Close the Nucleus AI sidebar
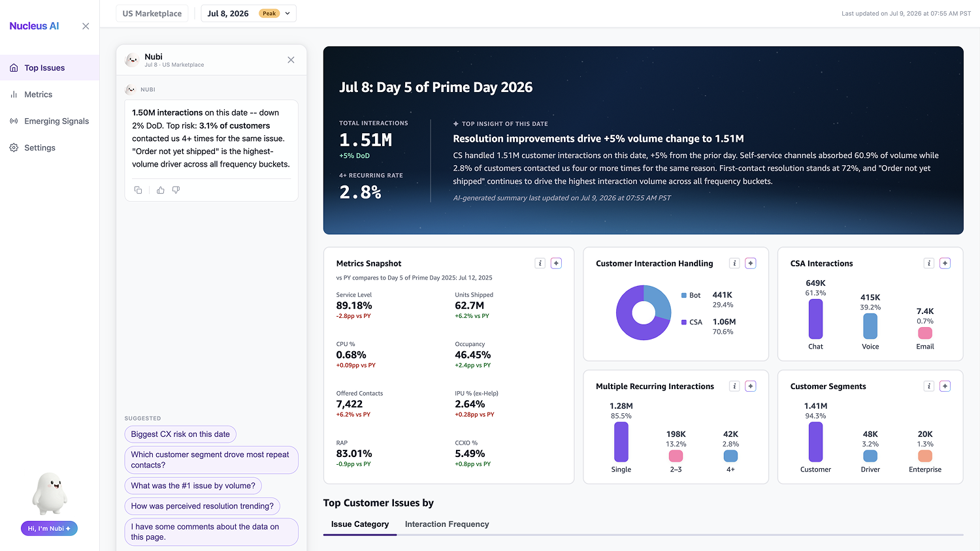 (x=86, y=26)
